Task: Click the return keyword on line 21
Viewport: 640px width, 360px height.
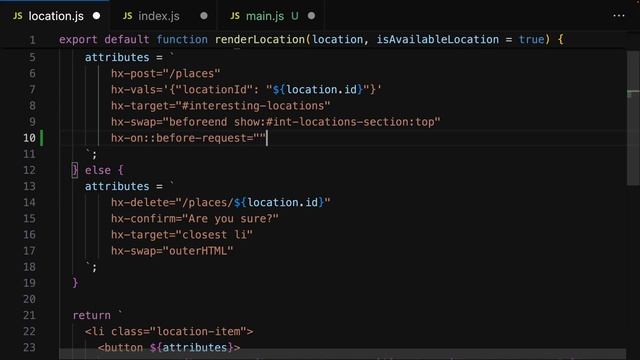Action: tap(91, 316)
